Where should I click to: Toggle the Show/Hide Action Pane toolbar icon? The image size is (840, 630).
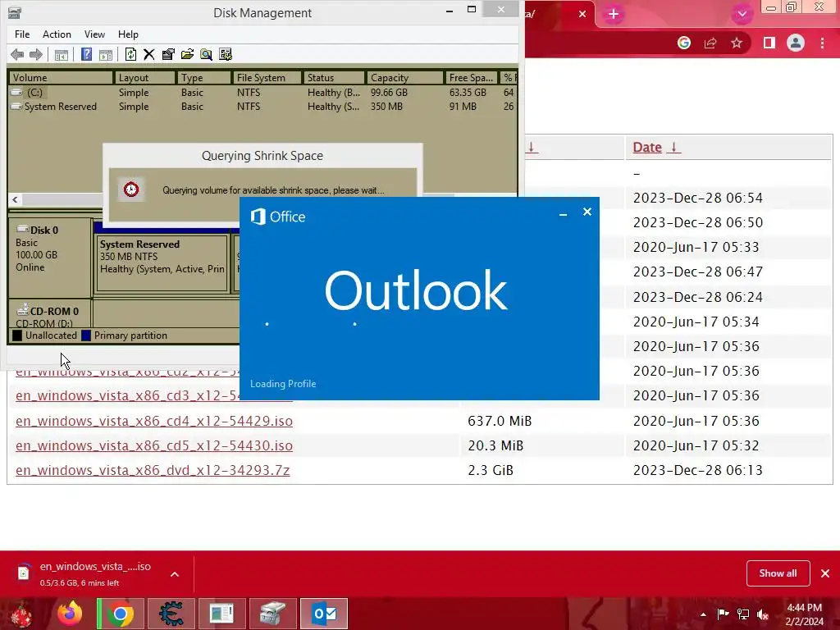tap(106, 54)
